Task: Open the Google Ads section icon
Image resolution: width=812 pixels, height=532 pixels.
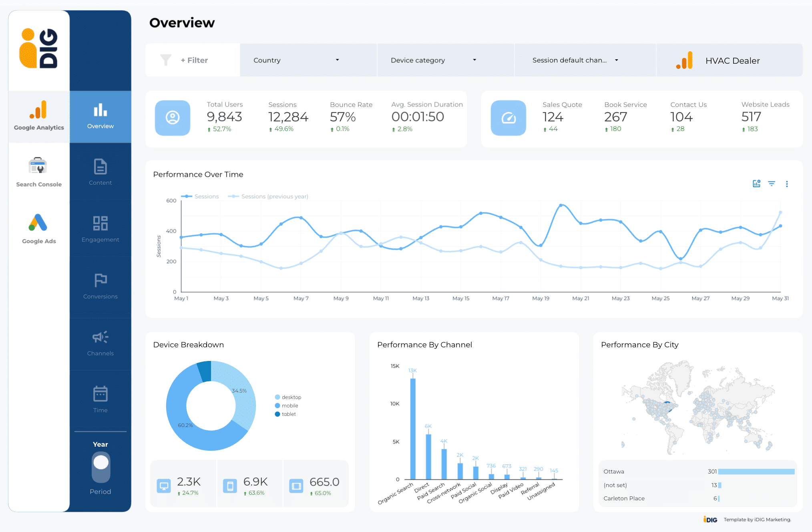Action: [38, 223]
